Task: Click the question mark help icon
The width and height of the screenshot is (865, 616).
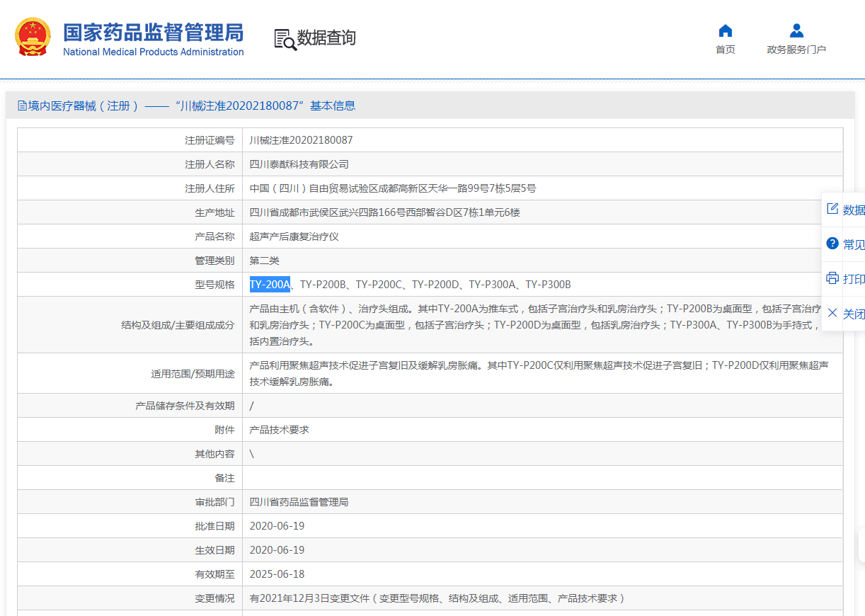Action: [x=832, y=244]
